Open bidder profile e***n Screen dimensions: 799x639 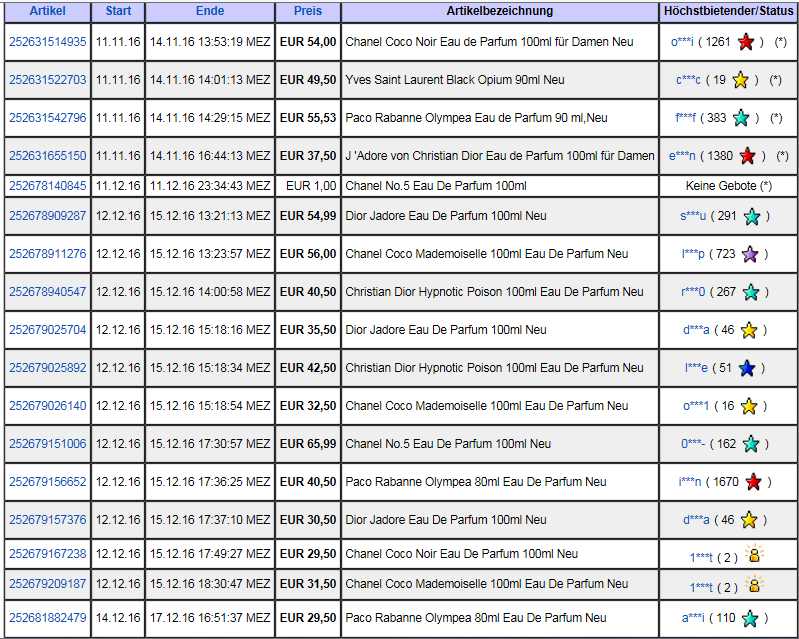pos(682,156)
